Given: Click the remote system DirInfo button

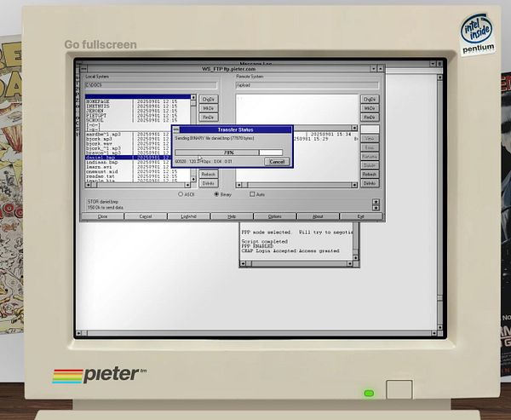Looking at the screenshot, I should (370, 183).
